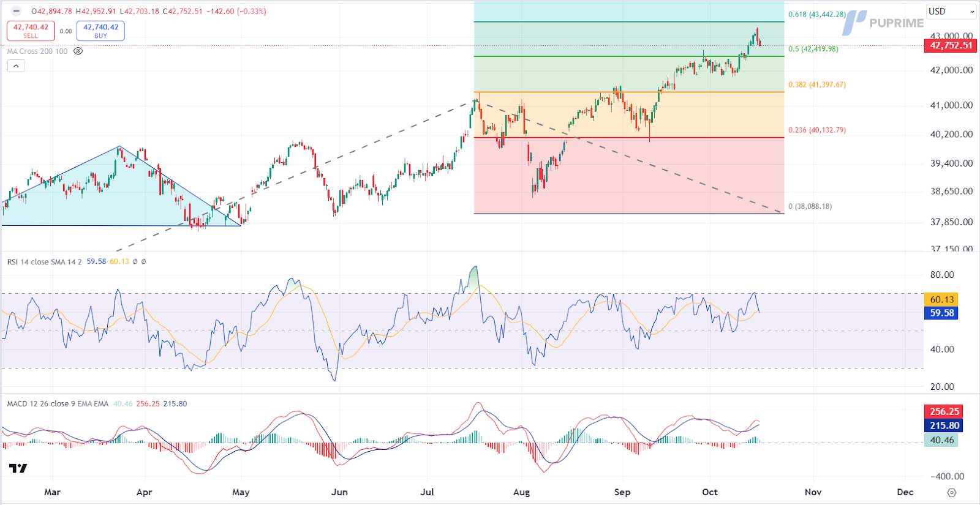Click the 41,000.00 price axis label
Image resolution: width=980 pixels, height=505 pixels.
point(951,105)
